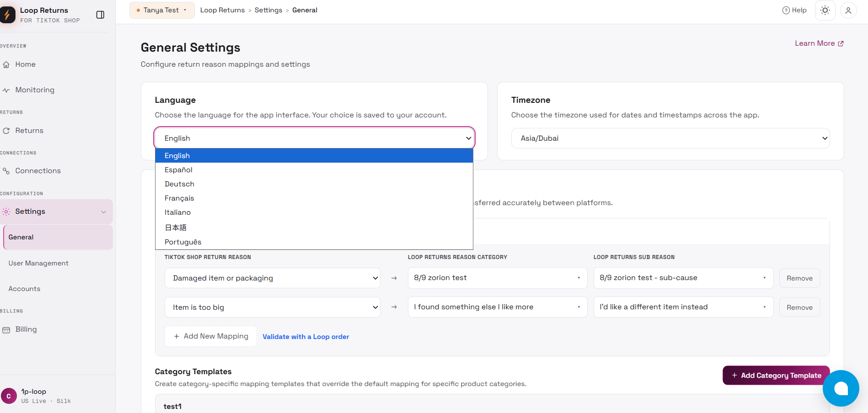
Task: Switch theme with the sun icon
Action: tap(825, 10)
